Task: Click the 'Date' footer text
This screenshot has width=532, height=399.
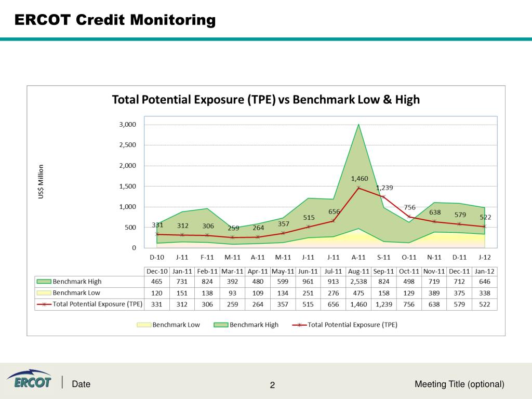Action: coord(81,384)
